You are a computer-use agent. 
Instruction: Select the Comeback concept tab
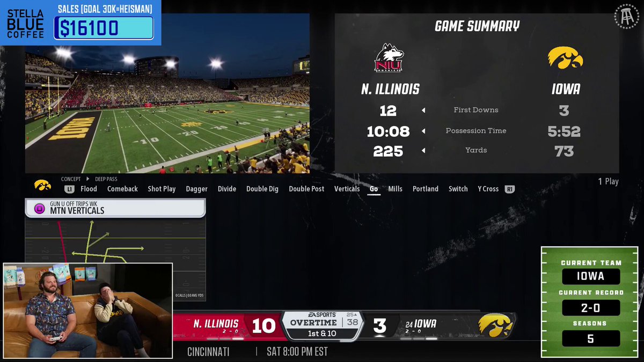(122, 189)
